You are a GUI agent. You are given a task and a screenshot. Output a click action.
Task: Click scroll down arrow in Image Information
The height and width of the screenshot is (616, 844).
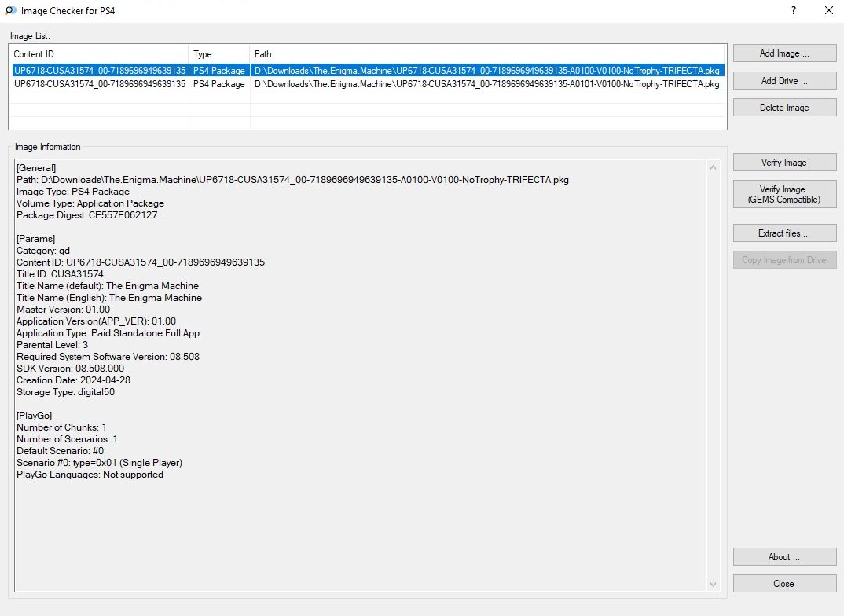[714, 585]
